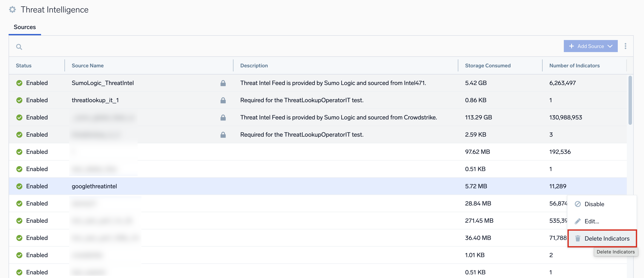Click the green status icon on 28.84 MB row
Image resolution: width=644 pixels, height=278 pixels.
(x=19, y=204)
